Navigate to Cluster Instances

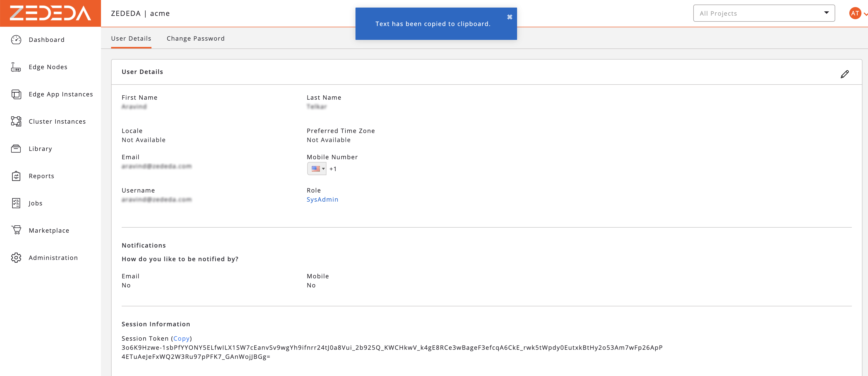pos(57,121)
